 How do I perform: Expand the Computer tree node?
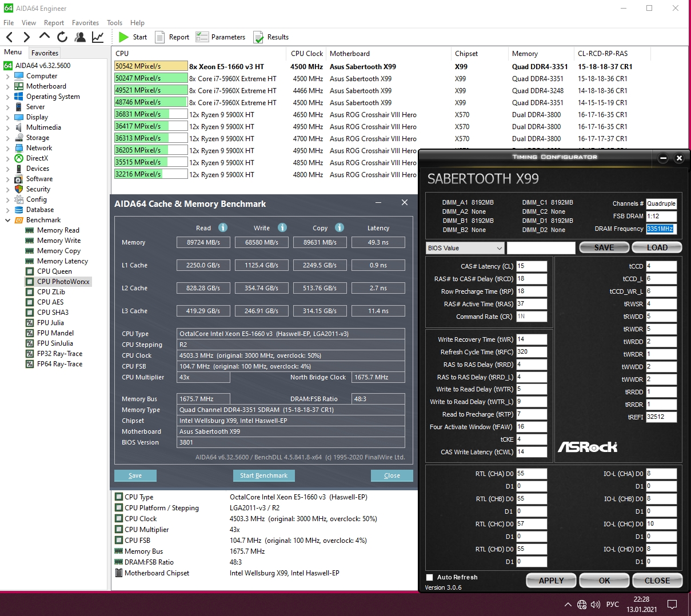coord(7,76)
